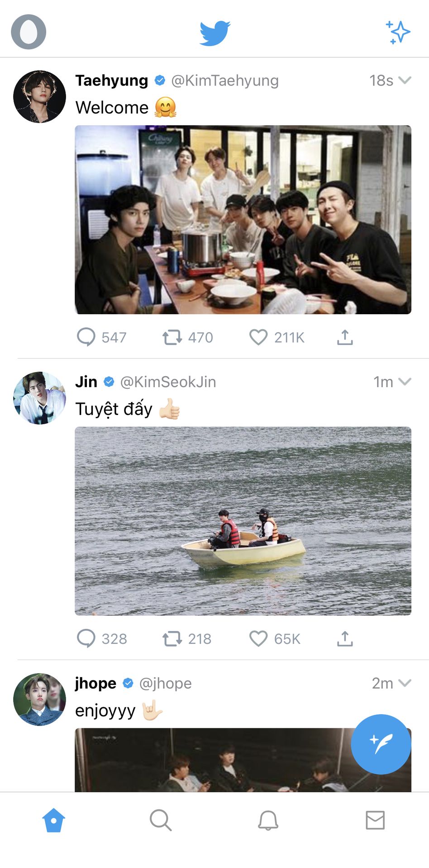Share Taehyung's tweet via share icon
429x868 pixels.
coord(345,337)
